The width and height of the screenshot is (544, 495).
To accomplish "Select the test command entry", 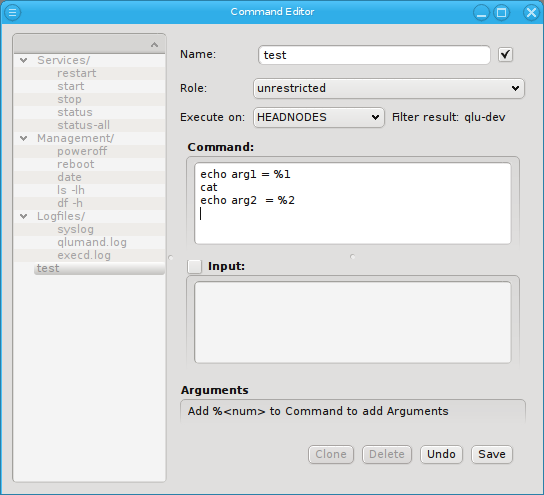I will 99,268.
